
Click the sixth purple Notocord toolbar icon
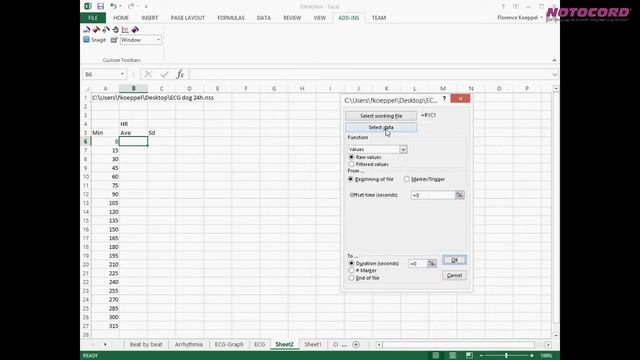tap(135, 29)
